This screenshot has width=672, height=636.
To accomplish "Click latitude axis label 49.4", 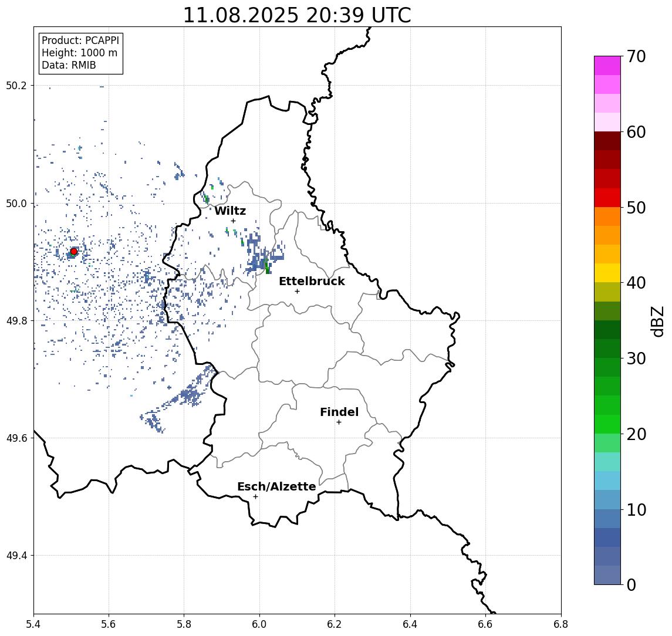I will point(16,556).
